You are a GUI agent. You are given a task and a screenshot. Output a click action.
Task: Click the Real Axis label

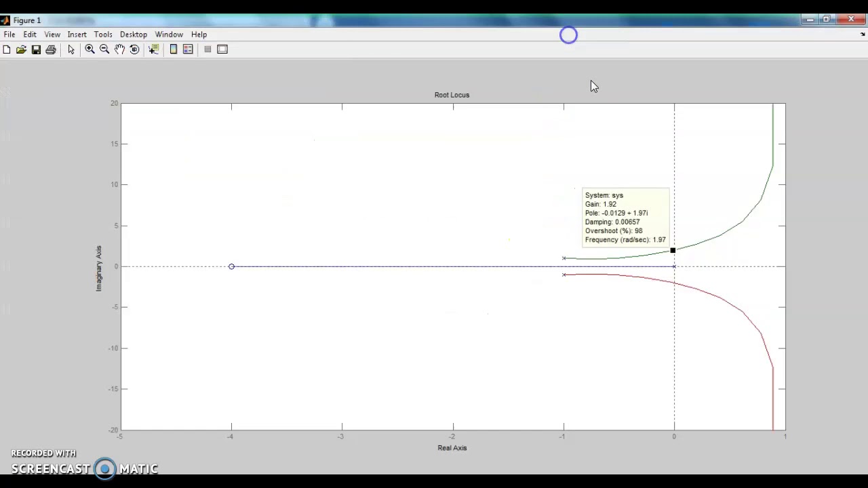point(452,448)
